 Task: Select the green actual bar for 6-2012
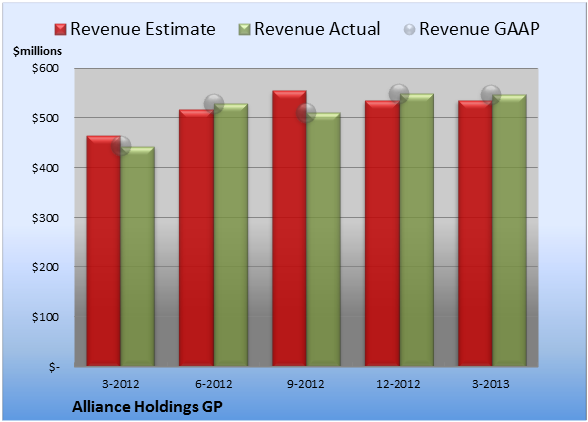click(x=230, y=235)
